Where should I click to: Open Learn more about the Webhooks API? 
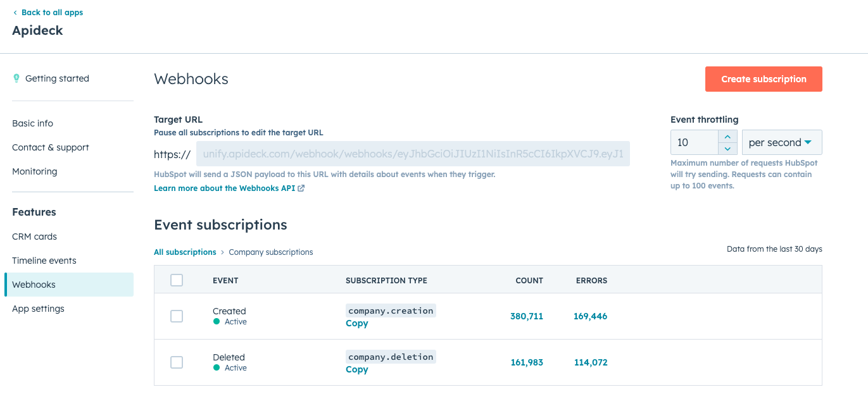tap(224, 188)
